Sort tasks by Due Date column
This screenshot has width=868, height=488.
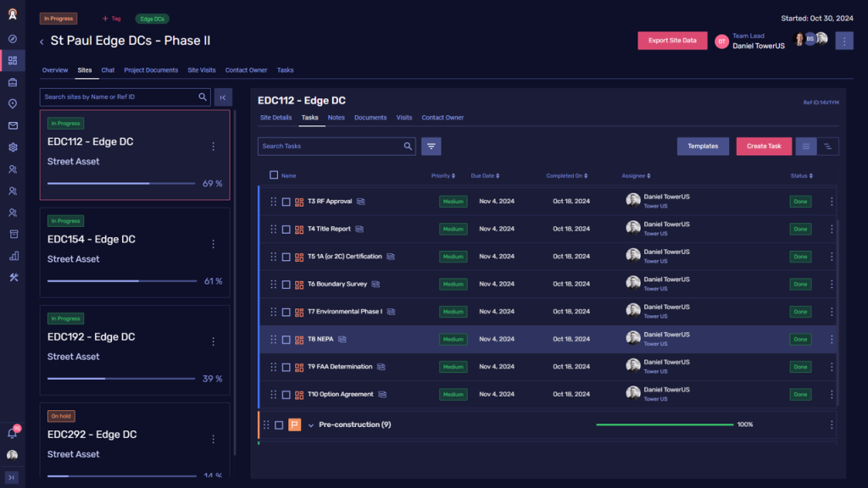point(486,176)
